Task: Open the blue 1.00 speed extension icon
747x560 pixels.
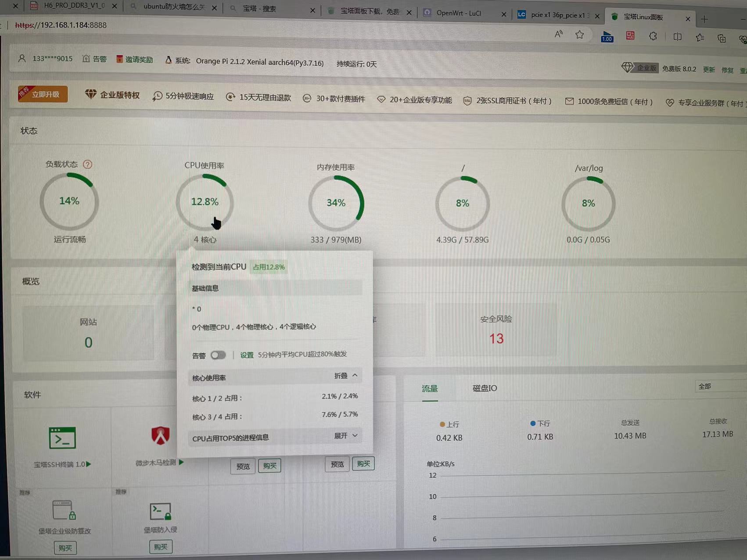Action: coord(607,36)
